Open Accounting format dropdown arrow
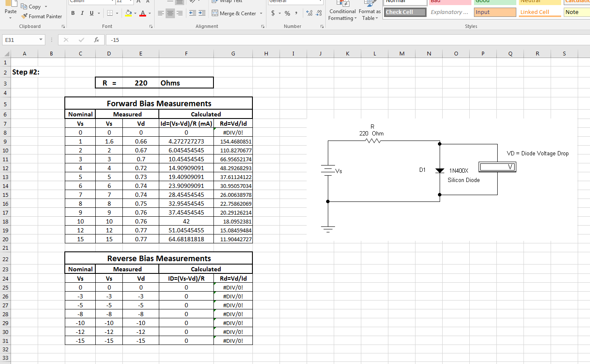 (280, 14)
